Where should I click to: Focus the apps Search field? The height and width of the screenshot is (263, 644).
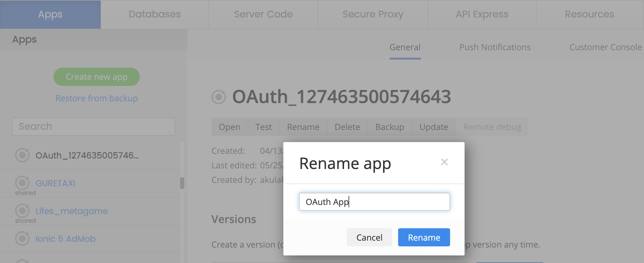point(94,127)
